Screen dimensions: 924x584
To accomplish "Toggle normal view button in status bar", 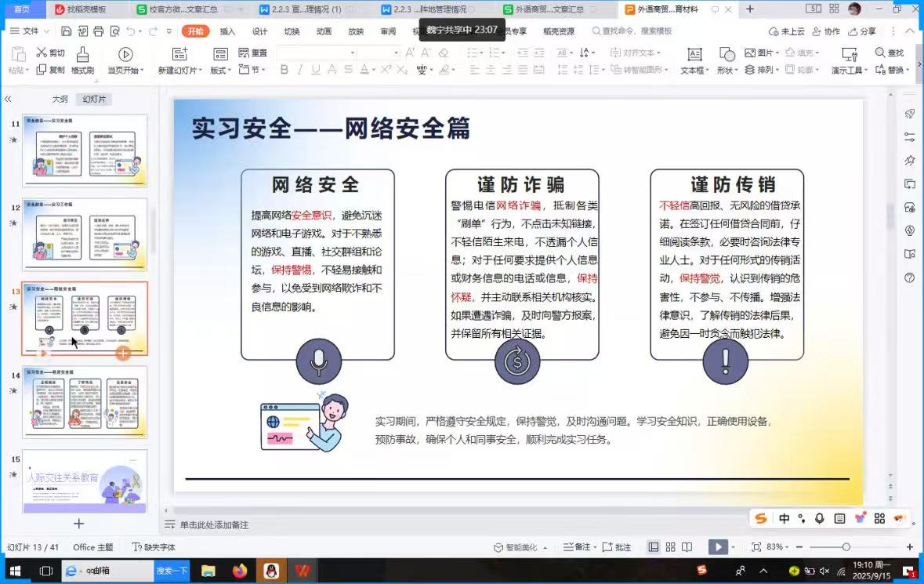I will [x=653, y=547].
